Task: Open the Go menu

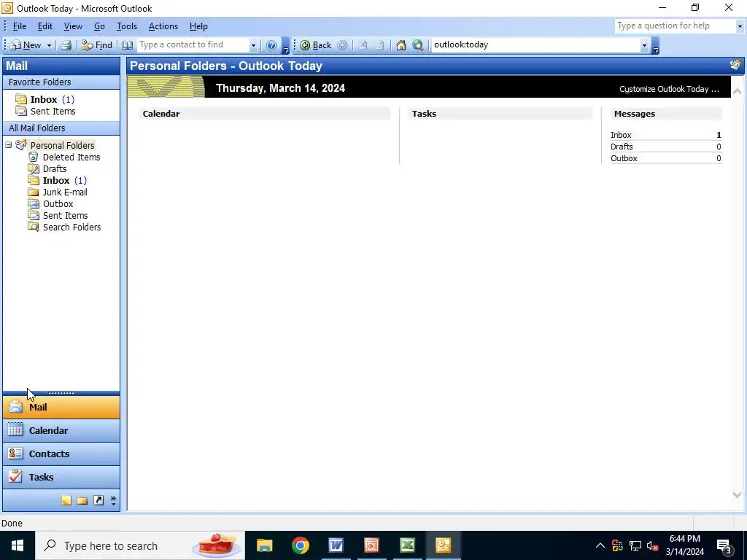Action: (x=99, y=26)
